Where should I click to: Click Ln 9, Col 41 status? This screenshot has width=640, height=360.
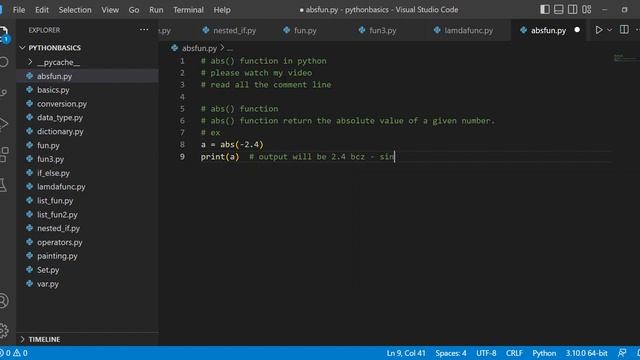click(x=406, y=353)
